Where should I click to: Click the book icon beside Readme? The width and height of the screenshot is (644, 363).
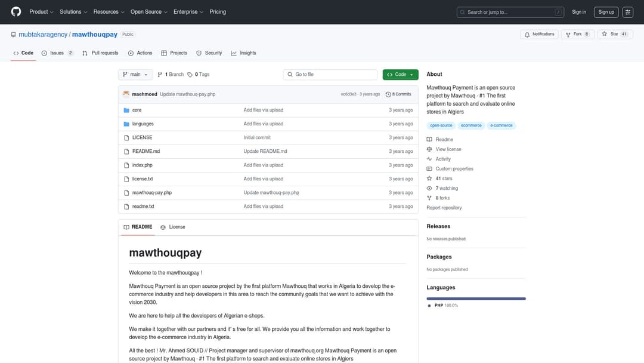tap(429, 139)
